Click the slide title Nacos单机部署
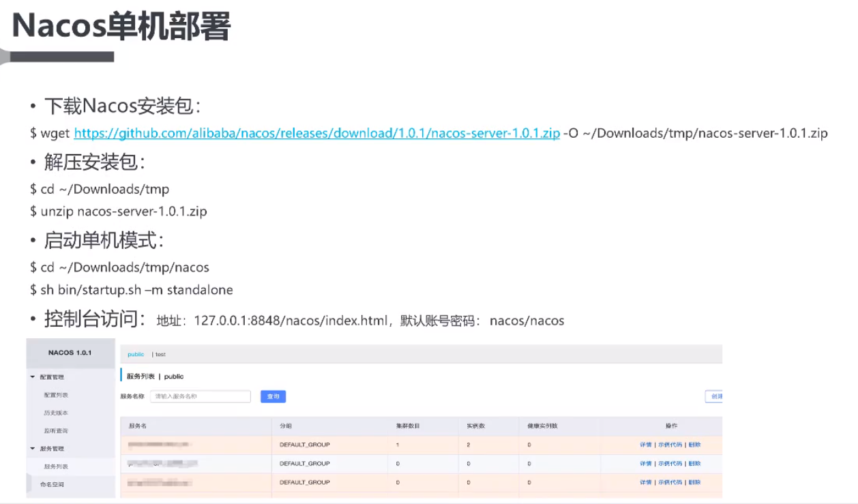Viewport: 858px width, 504px height. [x=121, y=27]
